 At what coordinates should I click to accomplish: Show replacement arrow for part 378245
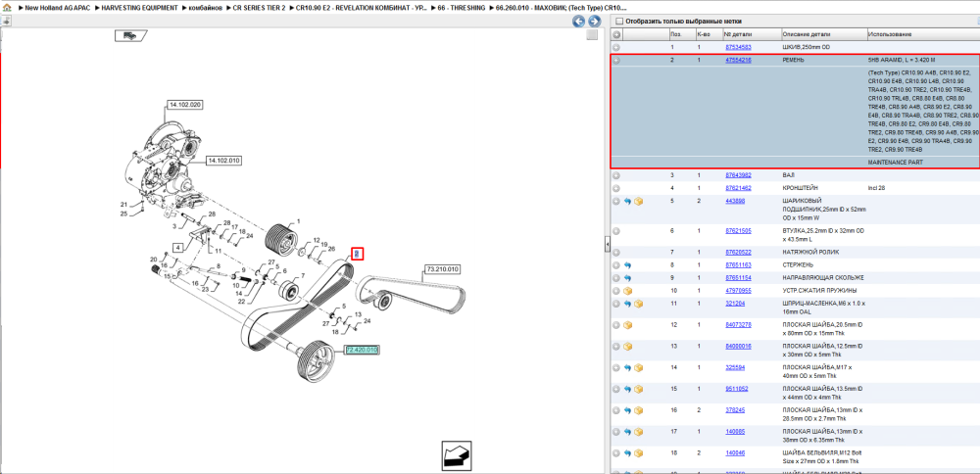(x=627, y=410)
